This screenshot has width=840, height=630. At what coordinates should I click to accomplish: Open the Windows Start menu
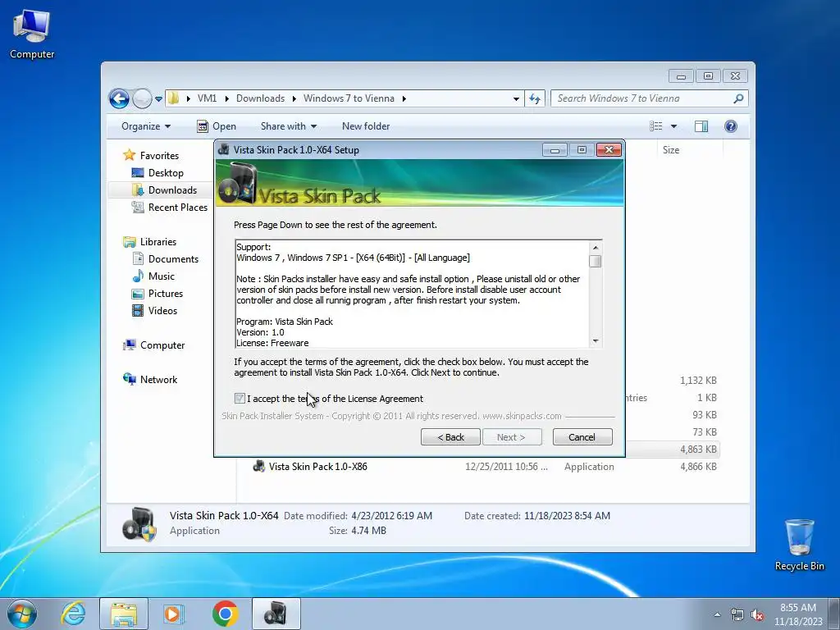click(x=22, y=614)
